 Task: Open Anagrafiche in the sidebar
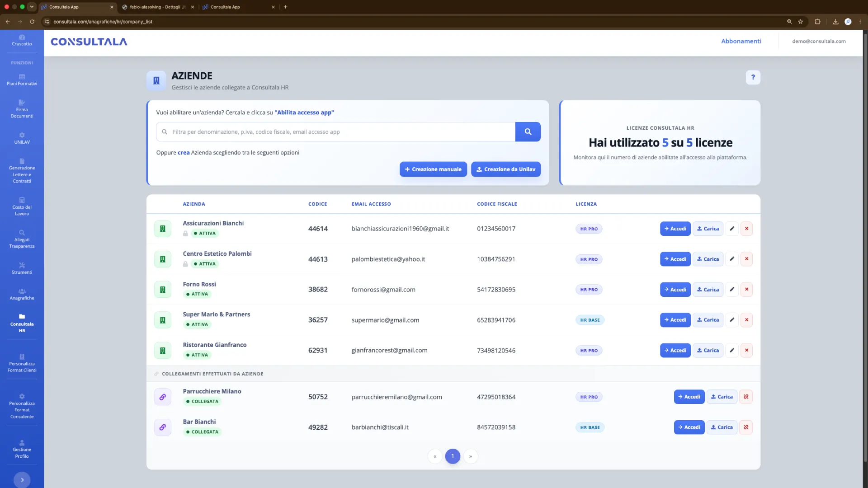(22, 294)
